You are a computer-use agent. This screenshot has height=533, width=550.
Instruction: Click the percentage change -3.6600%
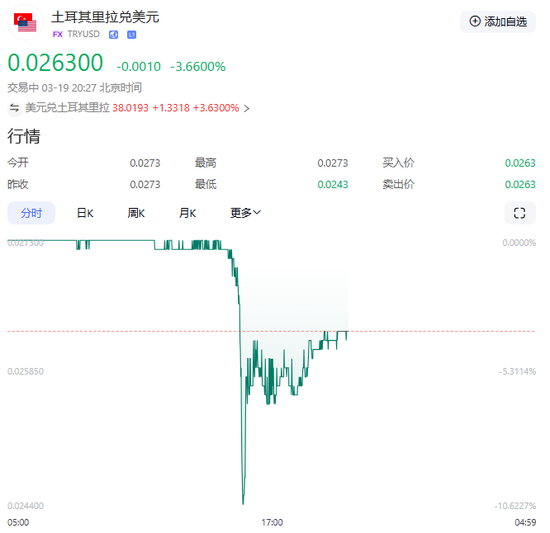tap(198, 67)
